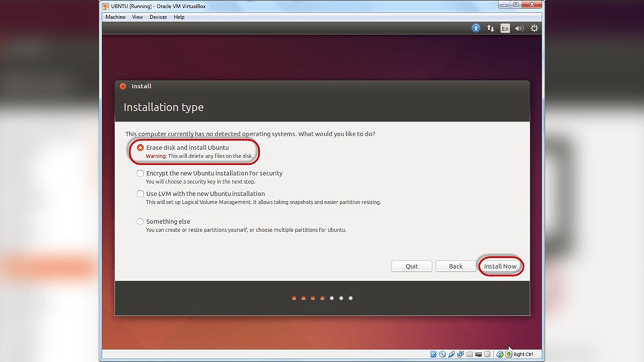Viewport: 644px width, 362px height.
Task: Click the Install Now button
Action: click(x=501, y=266)
